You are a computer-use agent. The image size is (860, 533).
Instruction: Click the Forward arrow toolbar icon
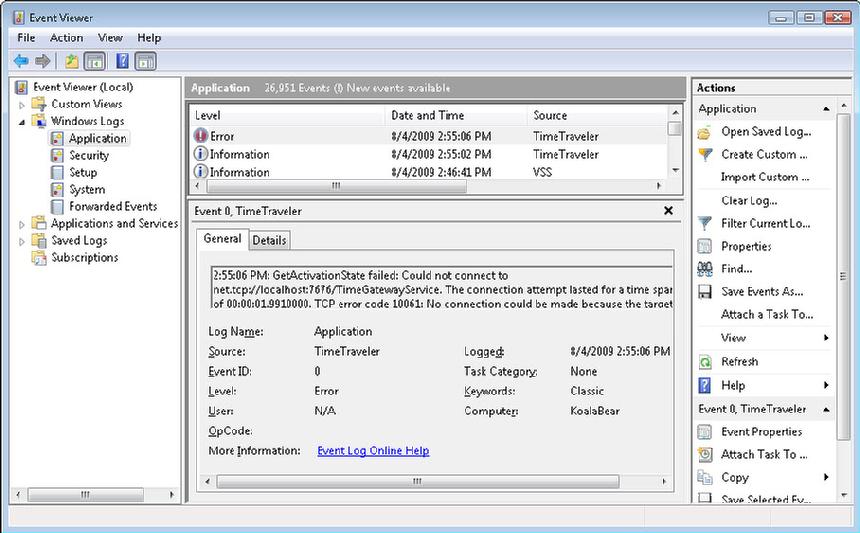click(x=42, y=61)
